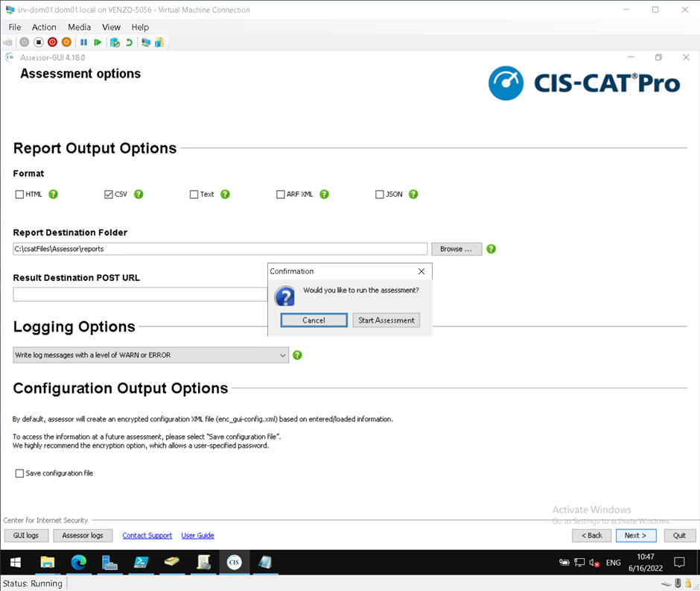Image resolution: width=700 pixels, height=591 pixels.
Task: Enable JSON report format checkbox
Action: (380, 195)
